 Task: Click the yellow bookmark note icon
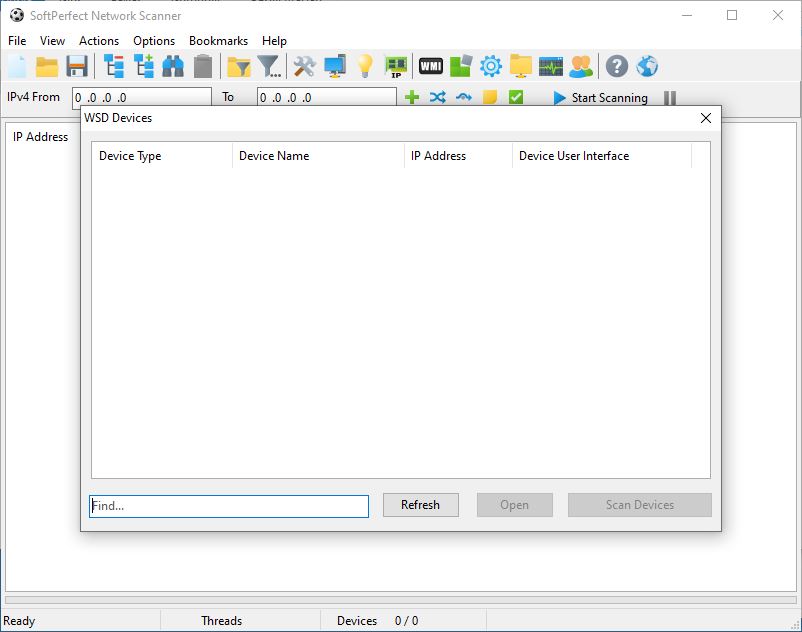tap(490, 97)
